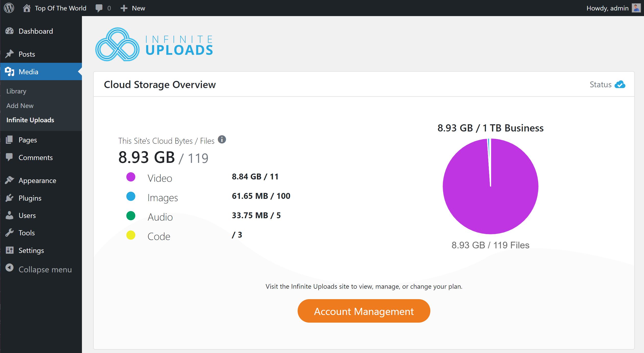Open the Comments menu in sidebar
This screenshot has height=353, width=644.
tap(41, 157)
